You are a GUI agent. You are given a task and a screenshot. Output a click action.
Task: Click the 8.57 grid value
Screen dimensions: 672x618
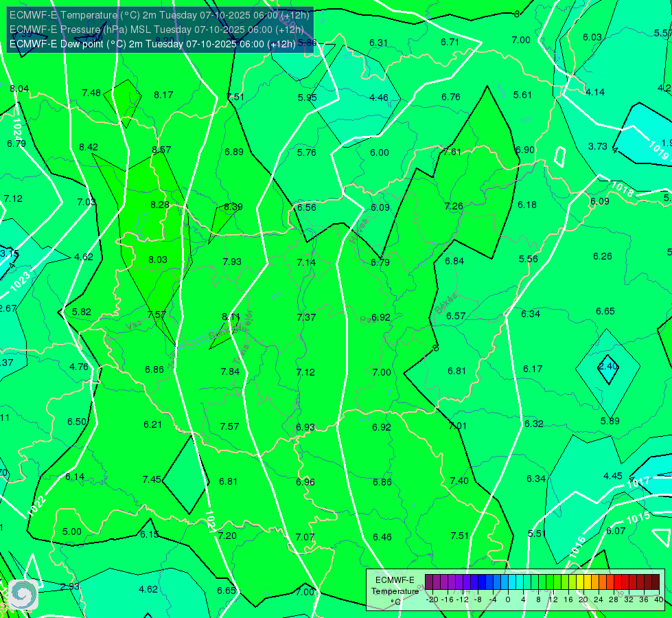[161, 150]
